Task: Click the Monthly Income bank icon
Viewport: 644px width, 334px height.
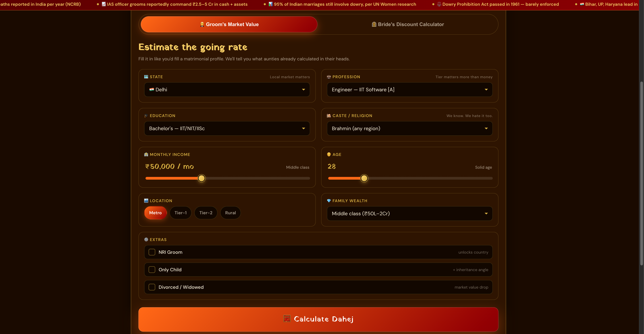Action: (x=146, y=155)
